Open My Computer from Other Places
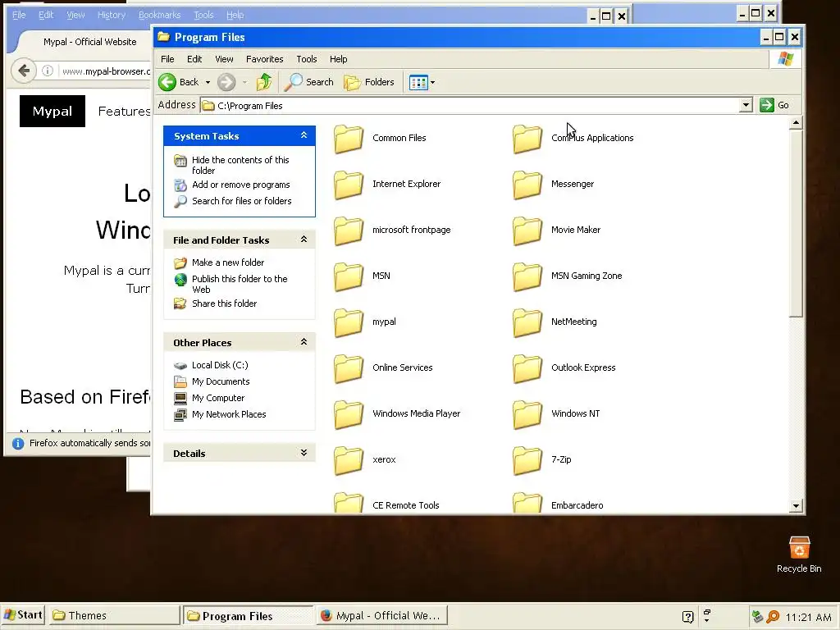Screen dimensions: 840x630 click(x=218, y=398)
